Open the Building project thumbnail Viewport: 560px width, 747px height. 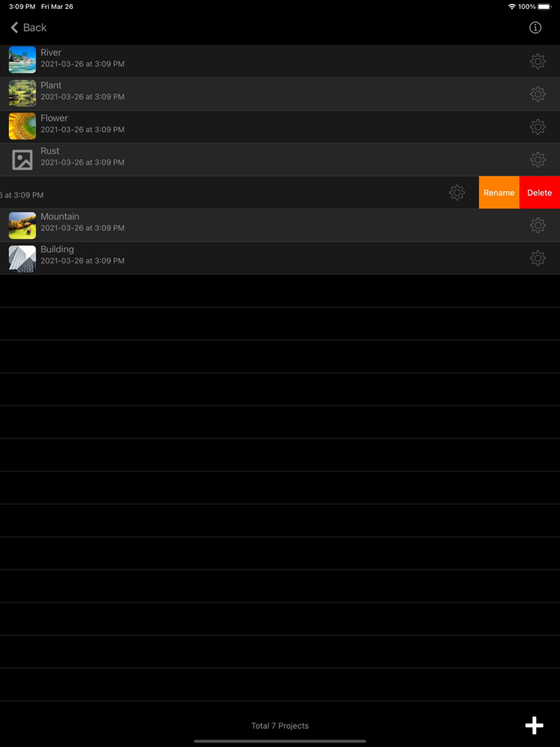click(x=22, y=258)
